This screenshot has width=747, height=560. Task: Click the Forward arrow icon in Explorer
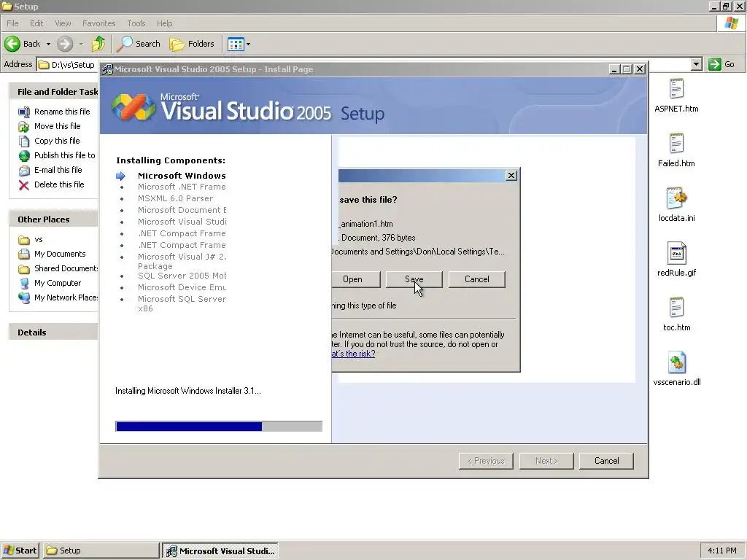pos(65,44)
